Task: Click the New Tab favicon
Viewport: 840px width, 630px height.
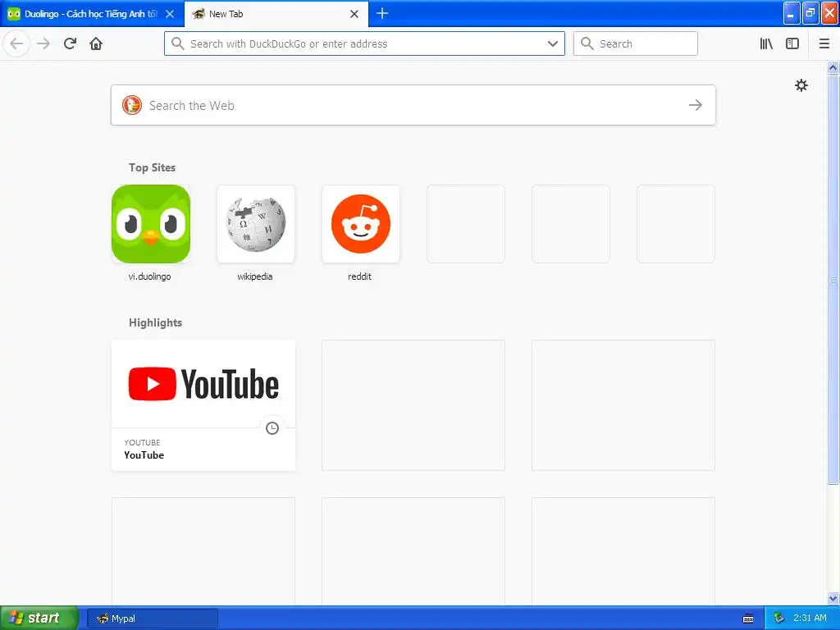Action: point(199,14)
